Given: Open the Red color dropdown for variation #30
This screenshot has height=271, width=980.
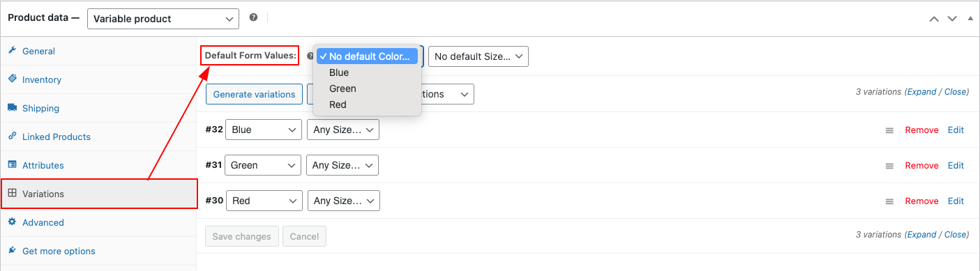Looking at the screenshot, I should [264, 201].
